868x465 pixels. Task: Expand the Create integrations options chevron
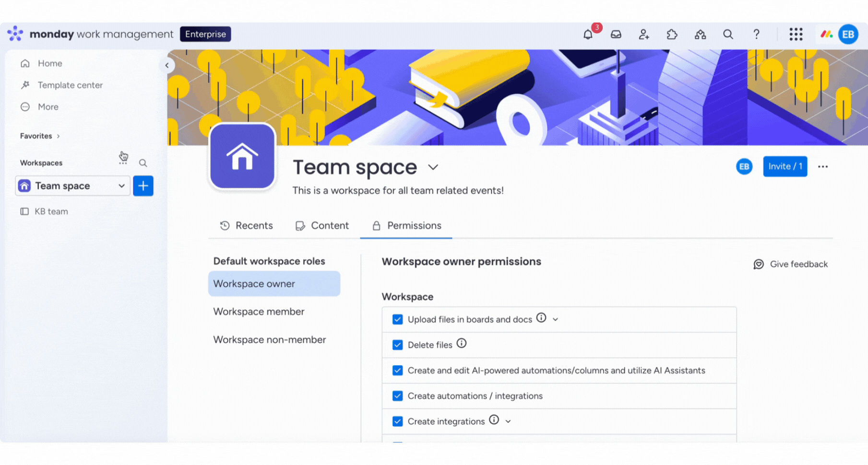point(508,422)
